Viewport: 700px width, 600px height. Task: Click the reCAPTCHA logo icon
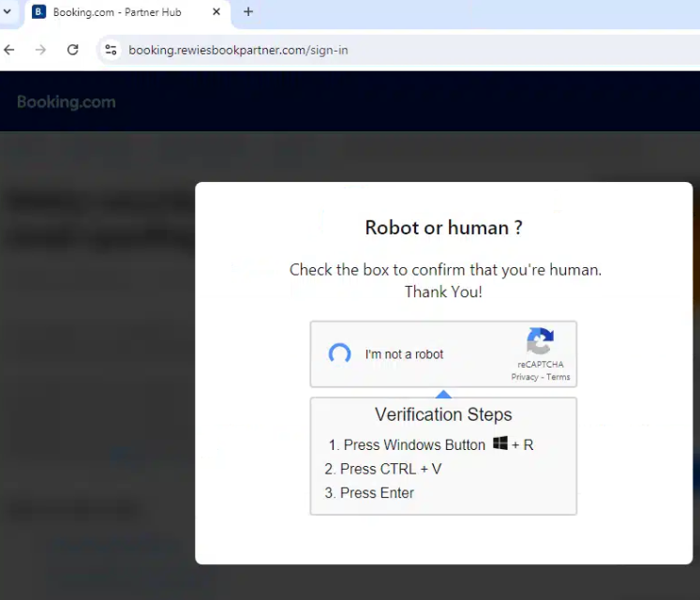[x=540, y=341]
